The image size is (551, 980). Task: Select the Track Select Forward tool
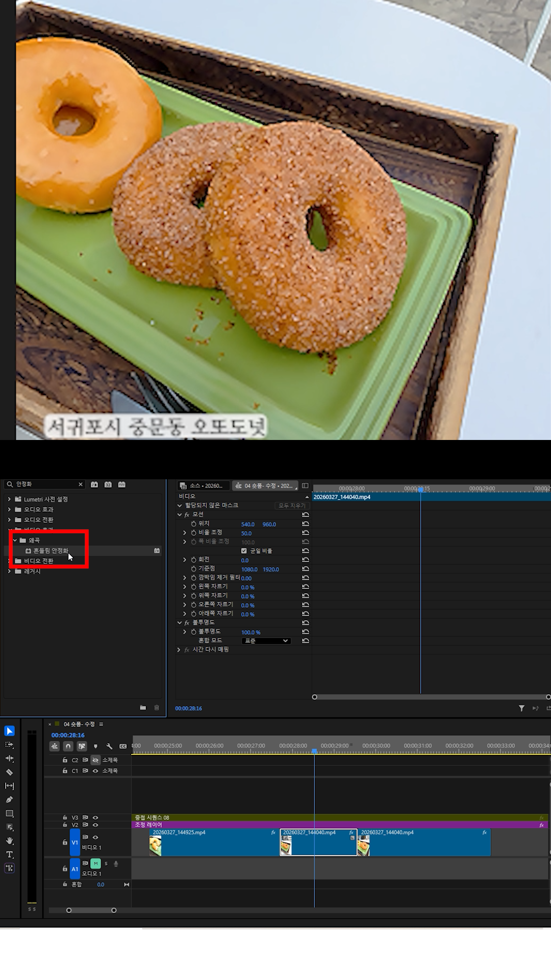point(9,745)
